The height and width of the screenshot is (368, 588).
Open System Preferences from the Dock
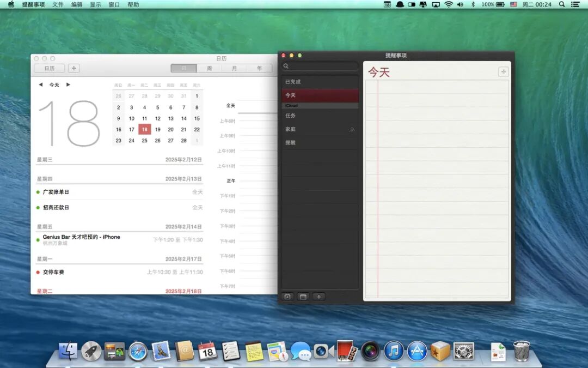pyautogui.click(x=463, y=351)
